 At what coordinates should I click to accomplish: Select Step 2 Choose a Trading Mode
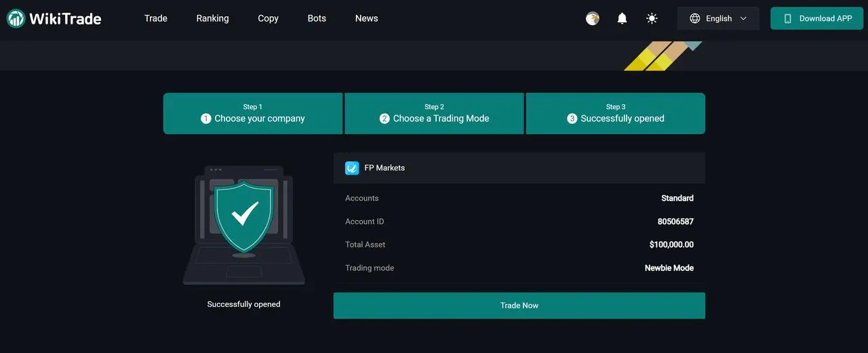pos(434,113)
